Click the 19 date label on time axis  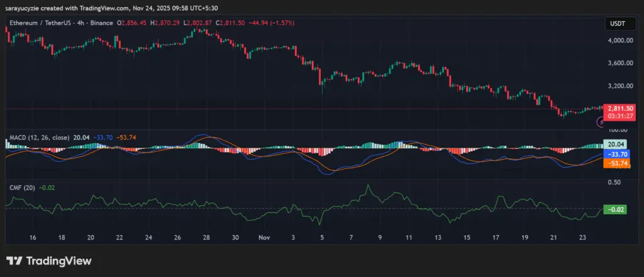[x=525, y=237]
